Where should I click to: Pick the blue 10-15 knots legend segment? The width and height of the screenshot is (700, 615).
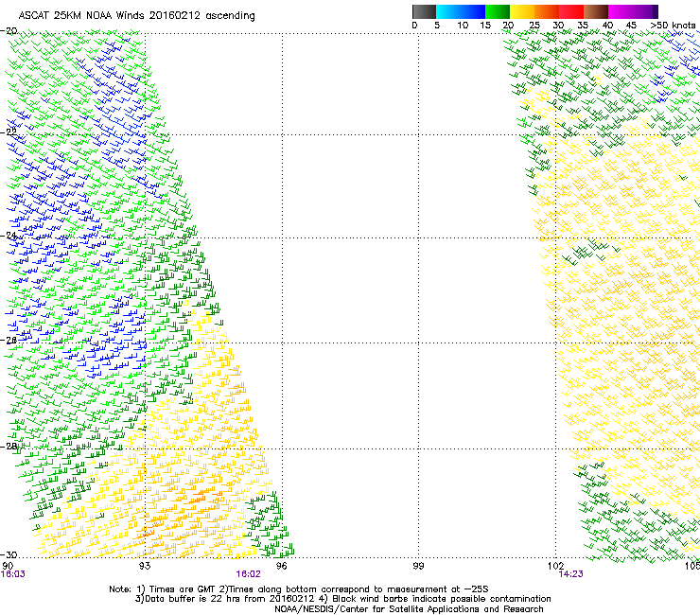tap(473, 11)
